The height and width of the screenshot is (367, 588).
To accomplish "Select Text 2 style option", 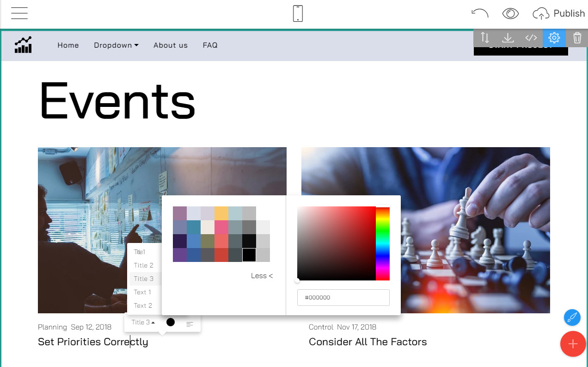I will pyautogui.click(x=144, y=305).
